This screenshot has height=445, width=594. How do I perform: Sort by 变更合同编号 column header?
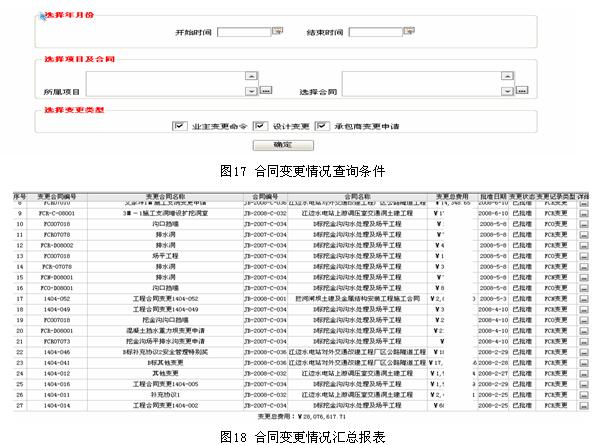[x=57, y=197]
